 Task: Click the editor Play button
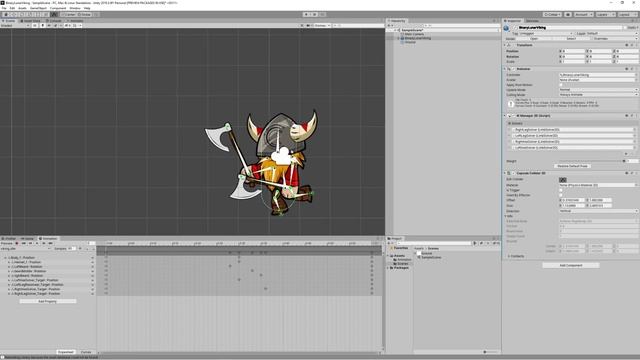[x=306, y=14]
